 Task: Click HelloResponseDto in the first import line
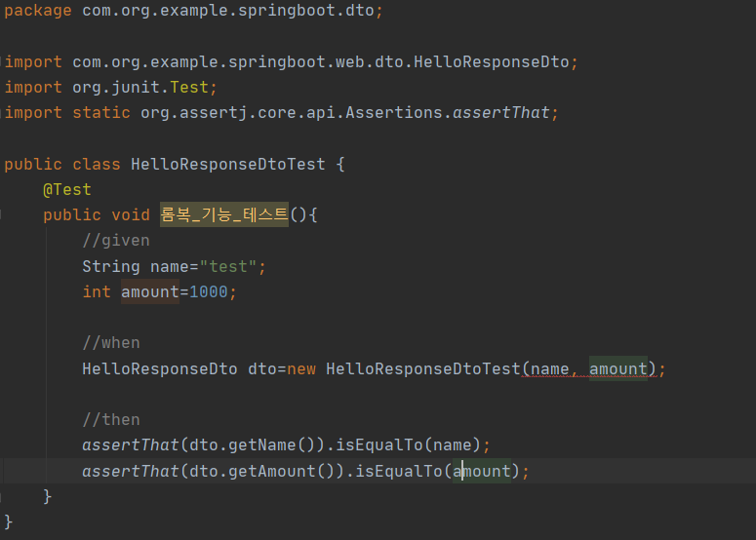(492, 61)
